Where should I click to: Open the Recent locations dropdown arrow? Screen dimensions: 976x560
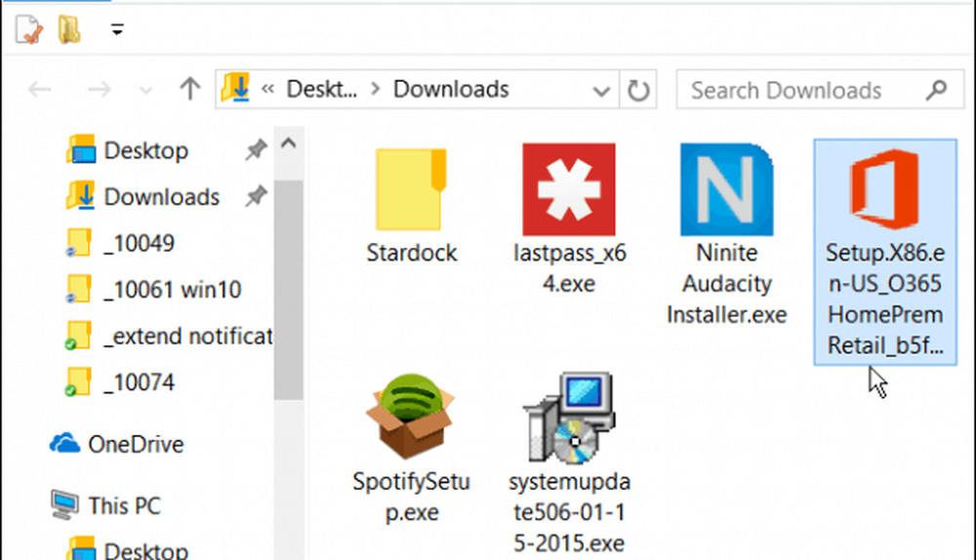(145, 91)
